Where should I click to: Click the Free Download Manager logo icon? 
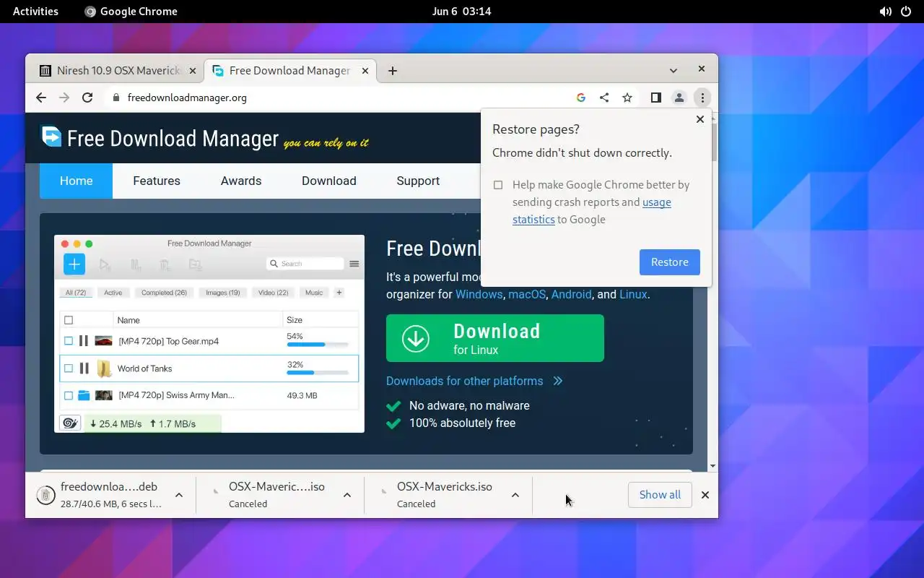pos(51,137)
